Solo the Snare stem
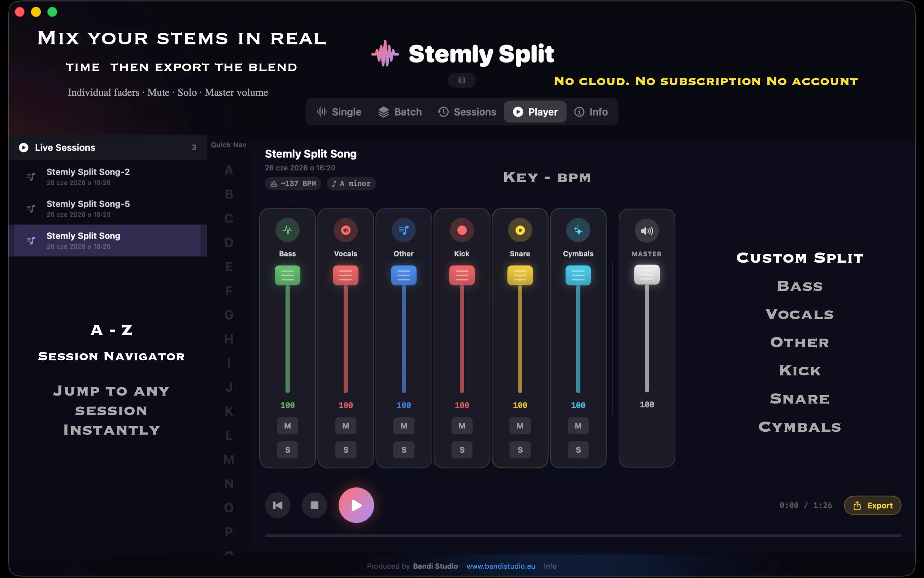 click(520, 450)
